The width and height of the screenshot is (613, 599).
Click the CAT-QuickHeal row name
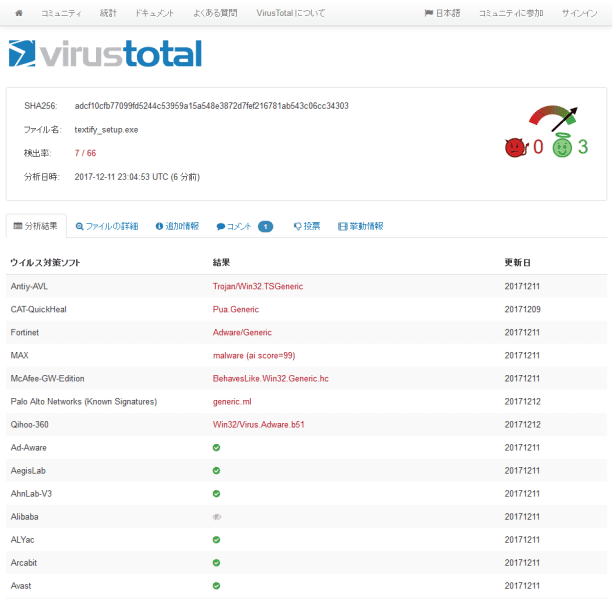[x=39, y=309]
